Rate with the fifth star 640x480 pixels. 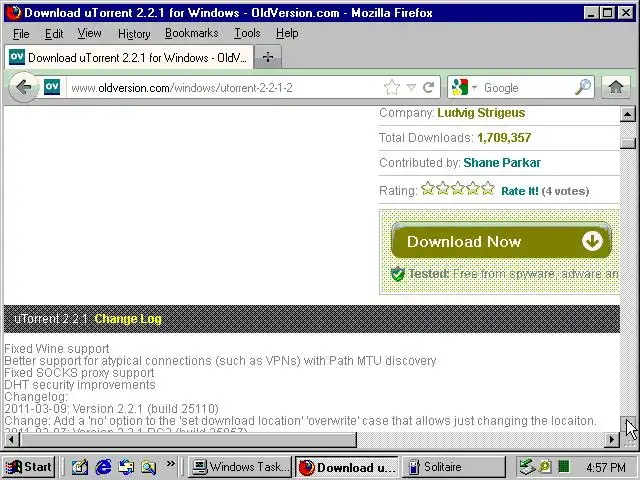coord(488,189)
